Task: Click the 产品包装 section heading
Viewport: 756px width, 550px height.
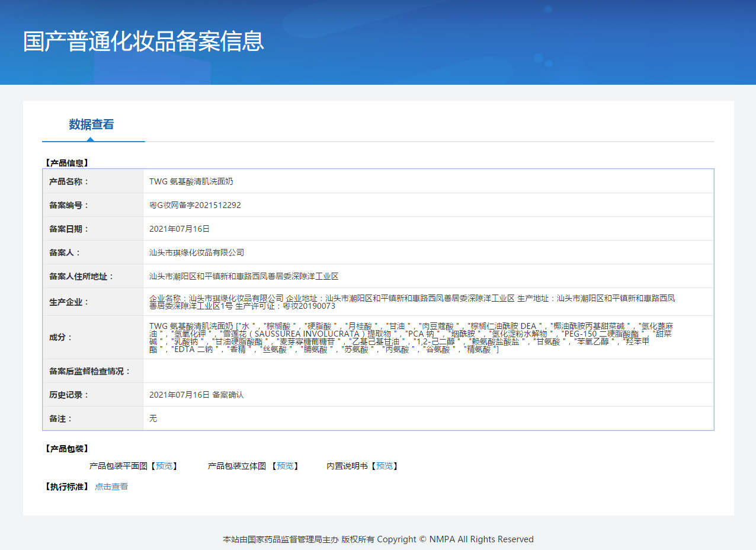Action: pyautogui.click(x=66, y=449)
